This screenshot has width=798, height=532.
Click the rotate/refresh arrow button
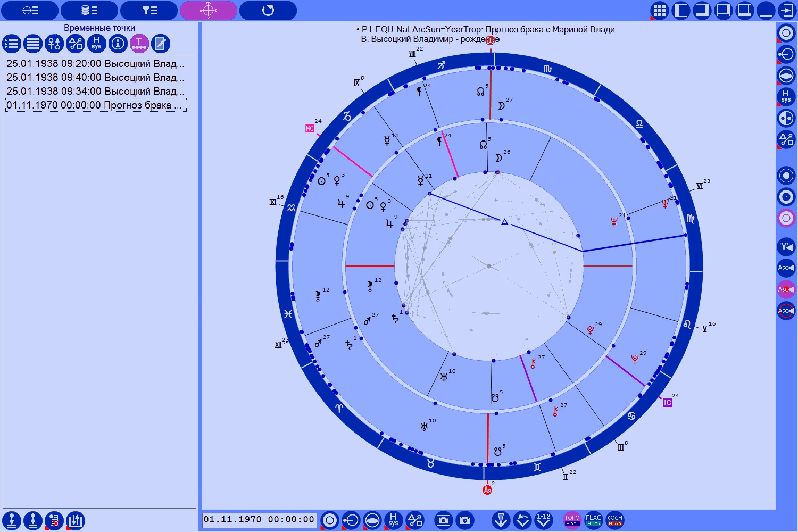(x=268, y=11)
